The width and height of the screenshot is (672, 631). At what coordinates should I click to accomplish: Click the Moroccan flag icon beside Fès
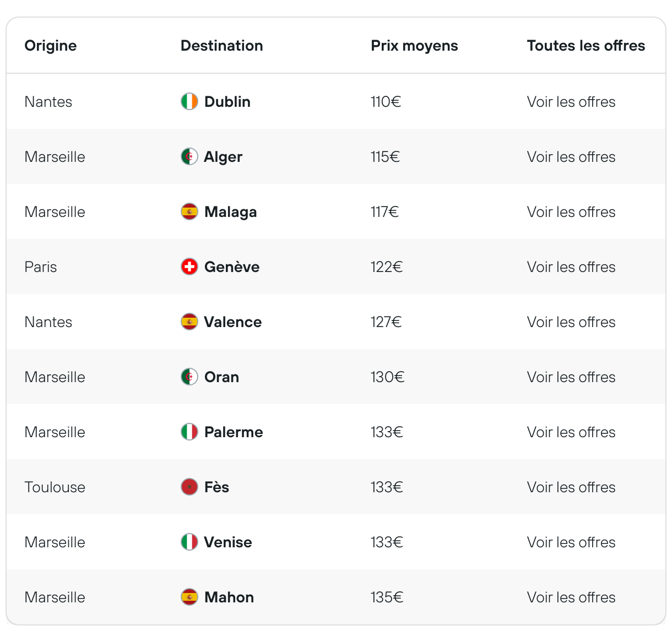pos(189,487)
